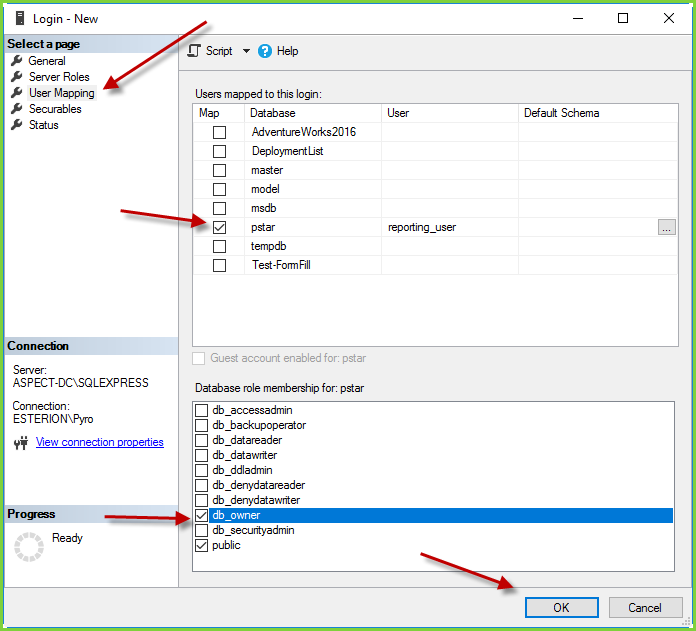Tick the db_denydatareader checkbox
This screenshot has width=696, height=631.
tap(202, 485)
